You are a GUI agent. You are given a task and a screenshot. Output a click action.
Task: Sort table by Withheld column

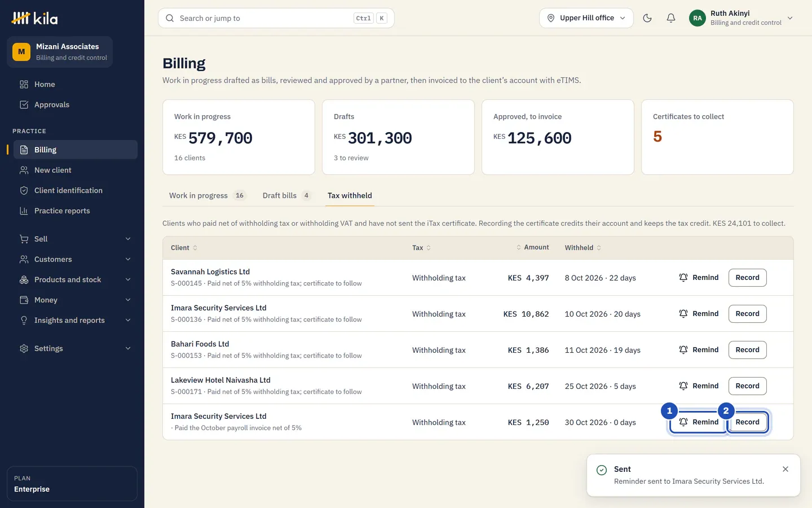tap(583, 248)
